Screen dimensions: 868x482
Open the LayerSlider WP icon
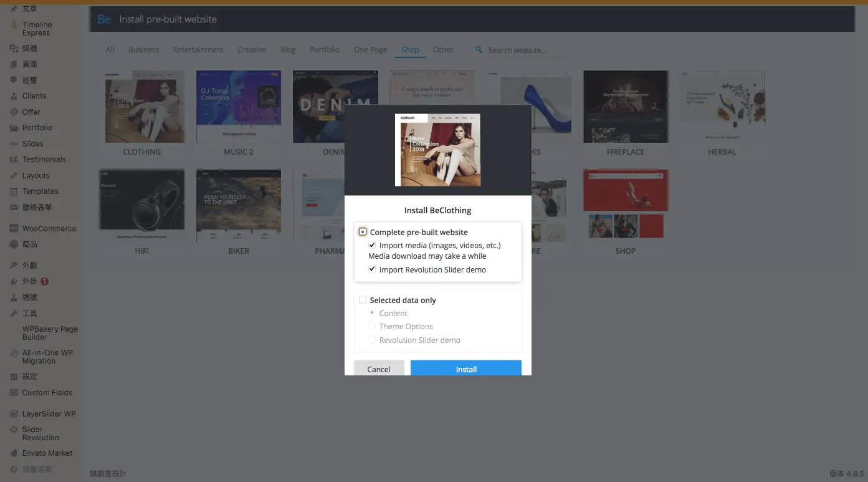(14, 414)
